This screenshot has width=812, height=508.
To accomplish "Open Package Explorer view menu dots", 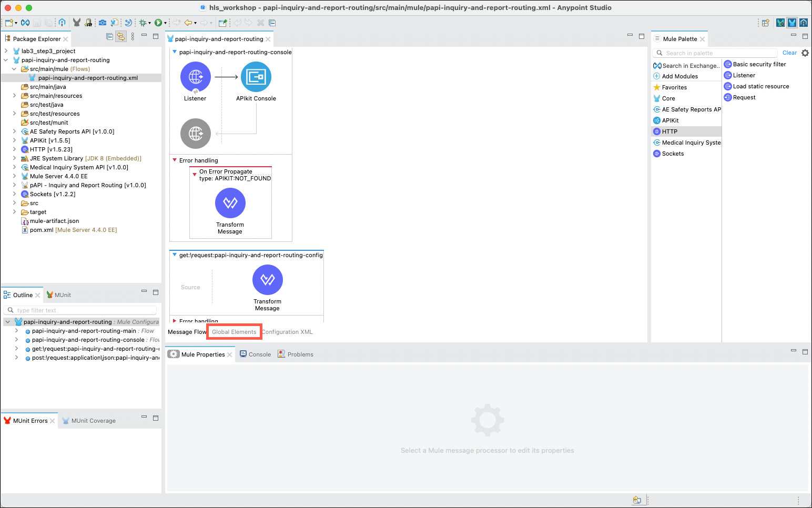I will 133,37.
